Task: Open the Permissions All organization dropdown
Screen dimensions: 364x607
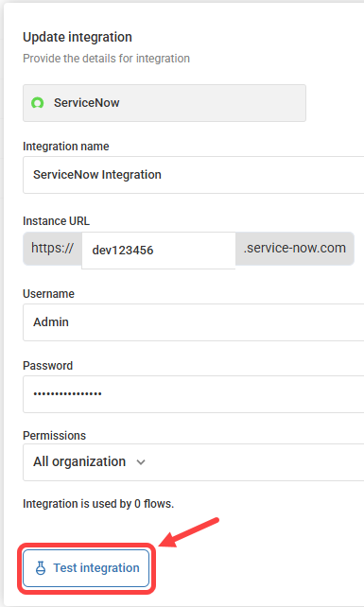Action: point(193,462)
